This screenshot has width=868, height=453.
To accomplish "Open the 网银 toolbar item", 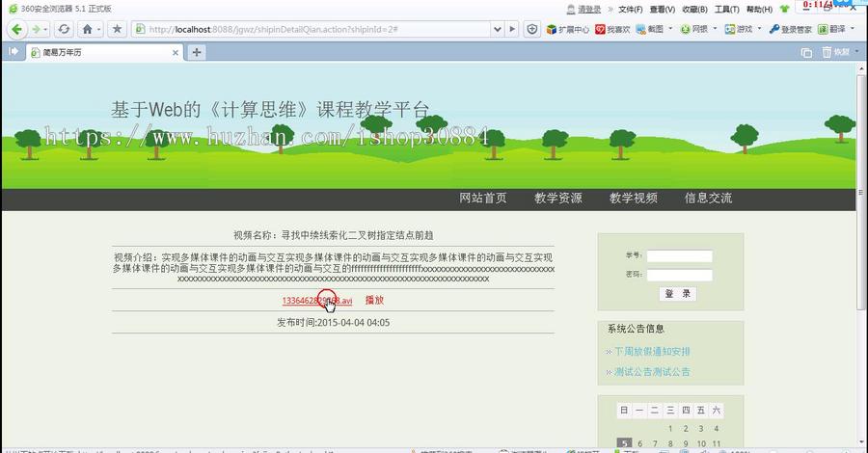I will tap(694, 29).
